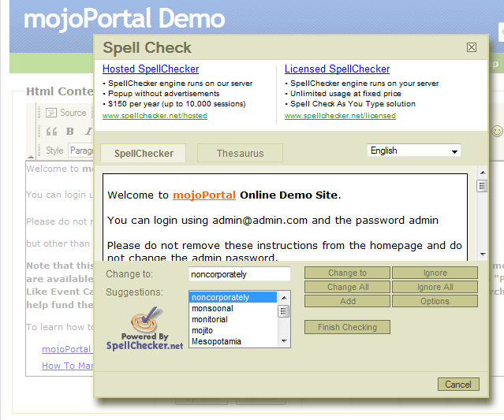Click the Ignore All button
The image size is (504, 420).
click(x=435, y=287)
